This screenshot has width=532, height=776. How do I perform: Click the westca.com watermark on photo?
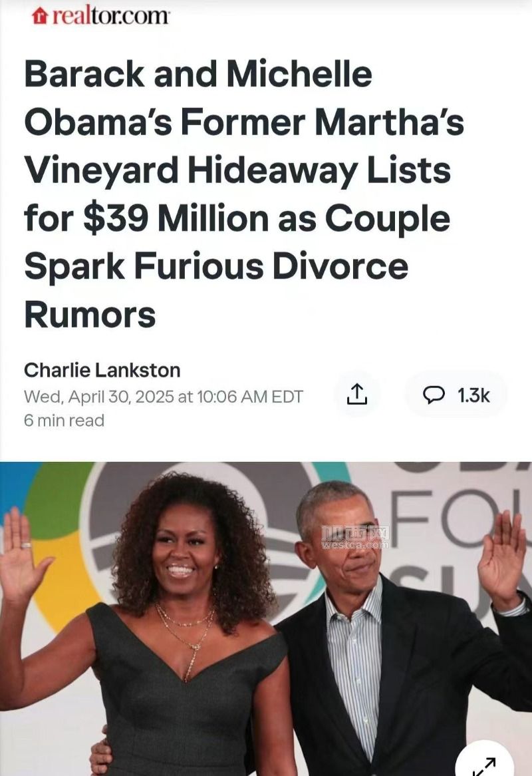355,538
